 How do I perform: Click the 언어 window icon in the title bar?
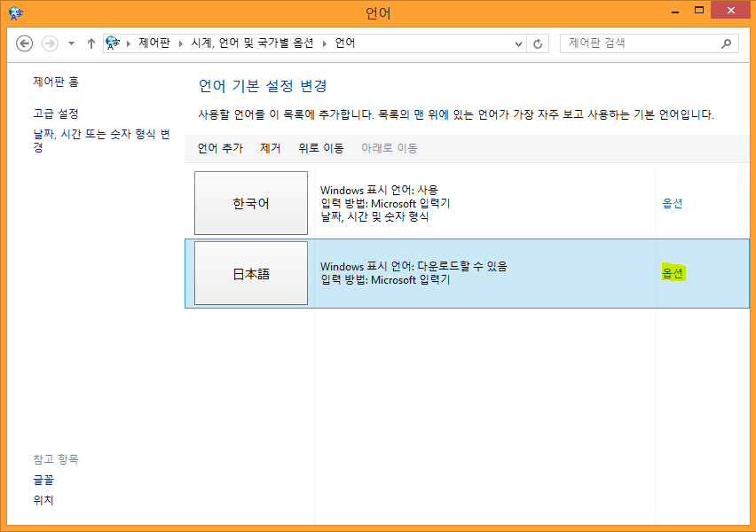click(x=16, y=13)
